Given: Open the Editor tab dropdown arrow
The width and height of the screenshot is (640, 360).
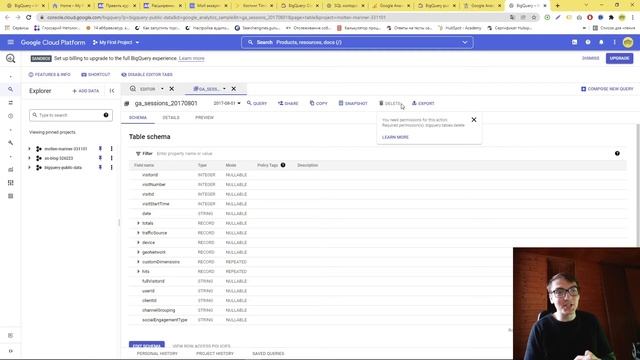Looking at the screenshot, I should 162,89.
